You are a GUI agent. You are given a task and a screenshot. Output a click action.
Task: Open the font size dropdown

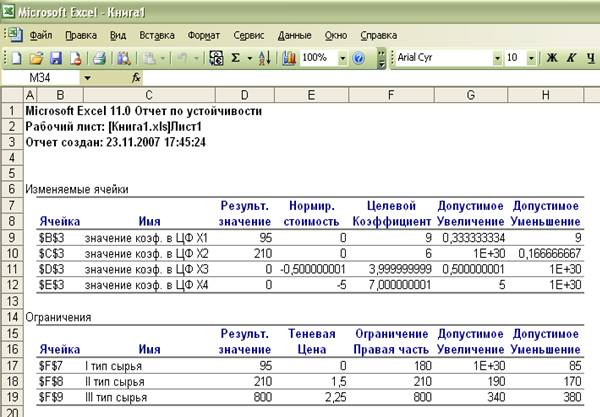tap(530, 58)
